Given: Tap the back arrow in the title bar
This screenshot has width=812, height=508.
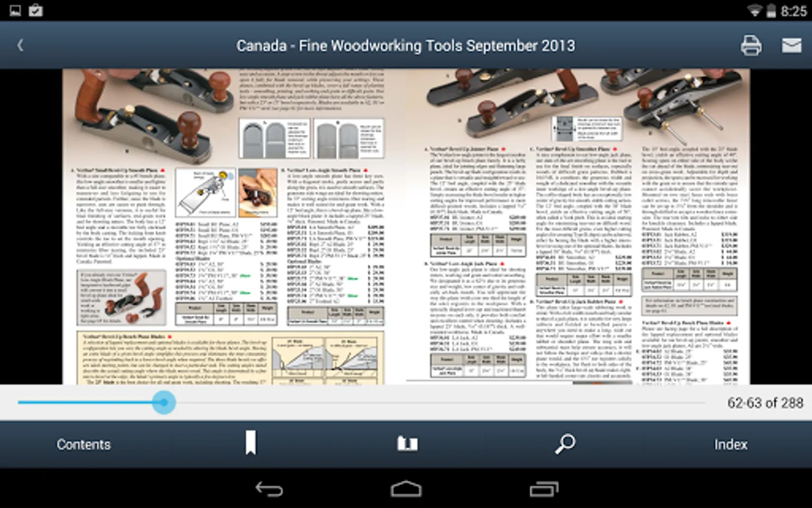Looking at the screenshot, I should [20, 45].
